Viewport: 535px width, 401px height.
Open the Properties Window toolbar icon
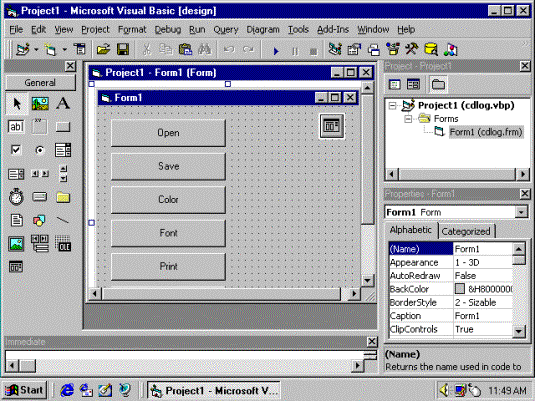pos(354,50)
